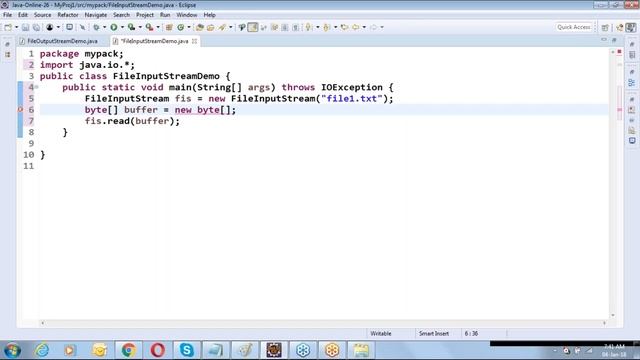Click 'Smart Insert' in the status bar

(433, 333)
